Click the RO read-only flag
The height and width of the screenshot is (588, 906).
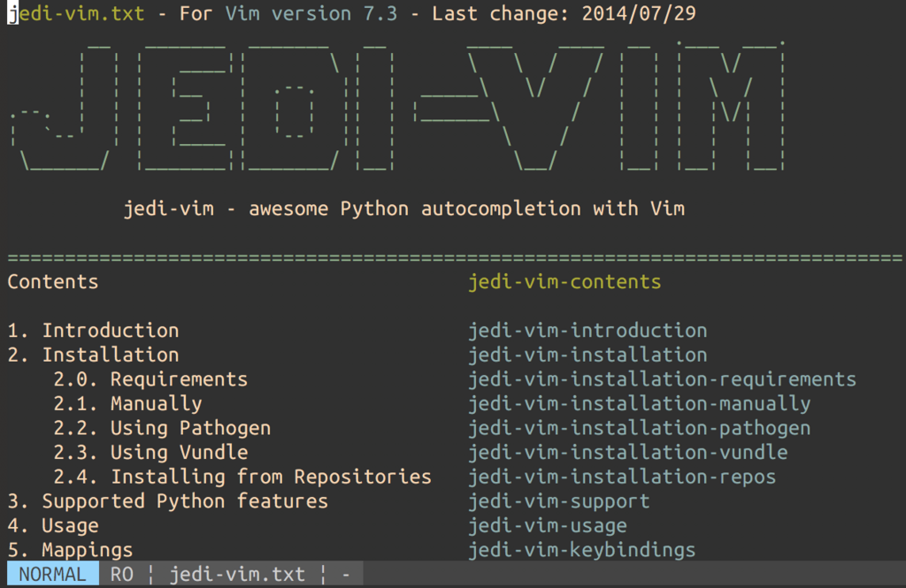point(121,575)
